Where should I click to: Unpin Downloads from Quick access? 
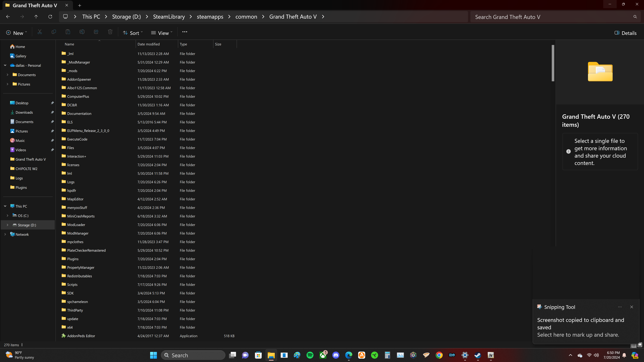(x=52, y=112)
